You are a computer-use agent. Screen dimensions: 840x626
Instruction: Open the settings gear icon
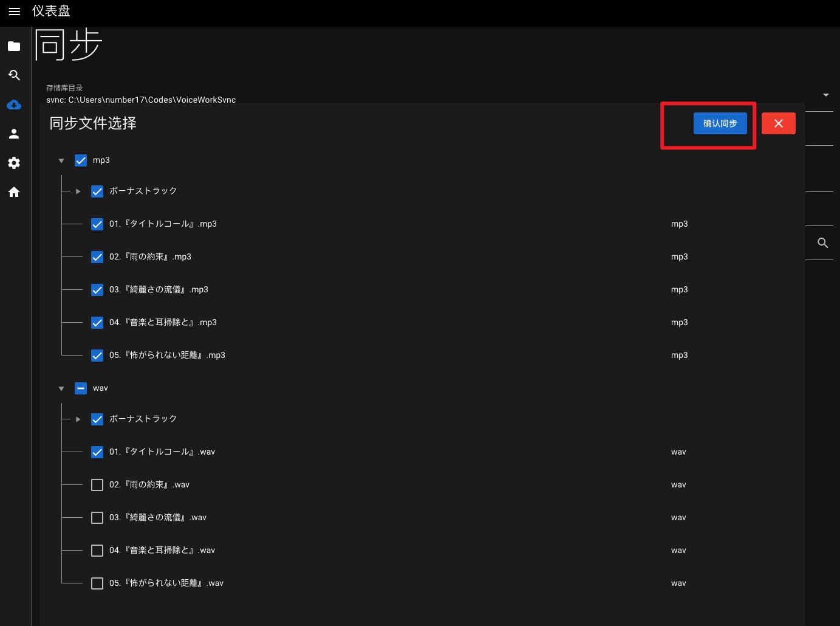(x=14, y=163)
